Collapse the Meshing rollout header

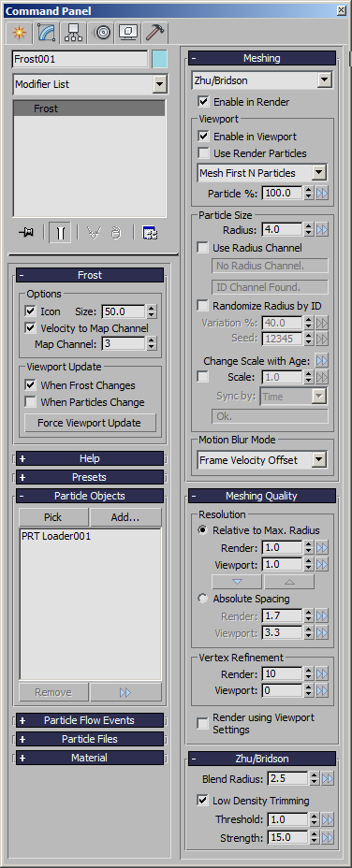pos(262,58)
